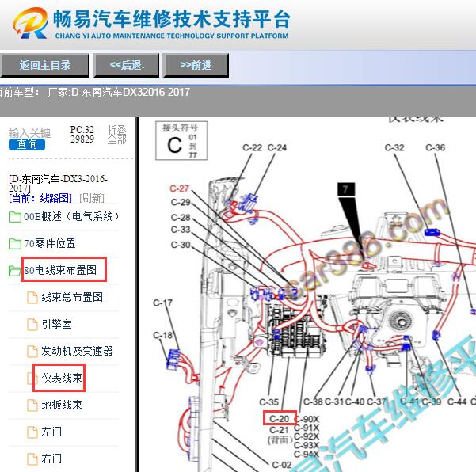Click connector label C-30 in diagram
This screenshot has height=472, width=476.
181,245
